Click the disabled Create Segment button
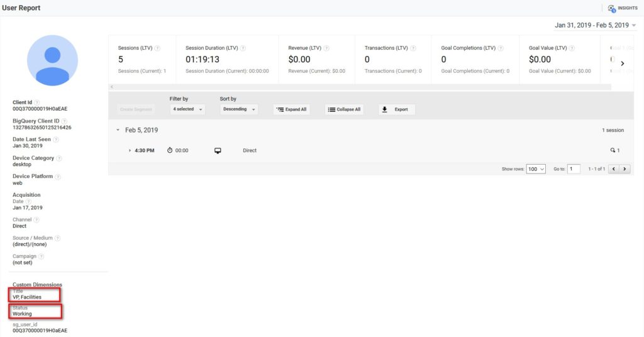 coord(136,109)
